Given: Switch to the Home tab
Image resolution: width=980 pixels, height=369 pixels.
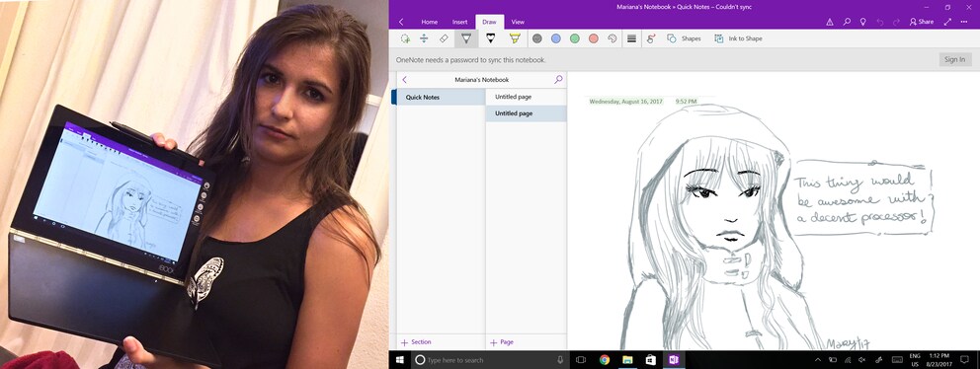Looking at the screenshot, I should [430, 22].
